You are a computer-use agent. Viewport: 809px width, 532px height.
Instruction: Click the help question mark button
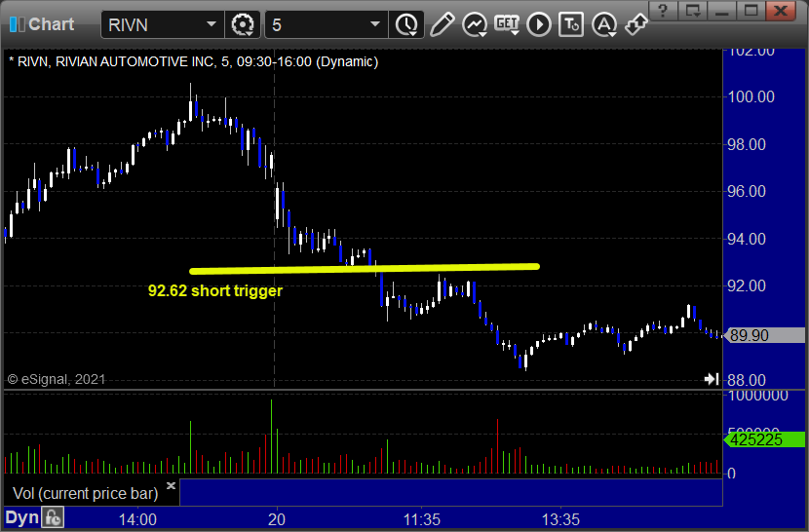(x=663, y=11)
